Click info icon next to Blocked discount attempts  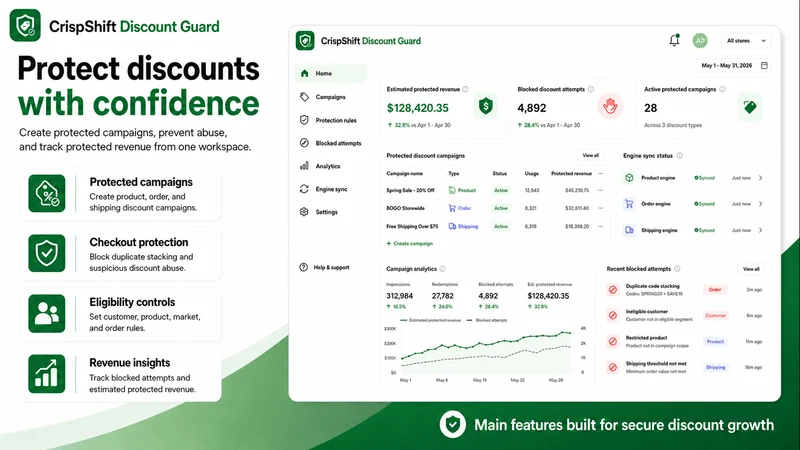click(591, 89)
